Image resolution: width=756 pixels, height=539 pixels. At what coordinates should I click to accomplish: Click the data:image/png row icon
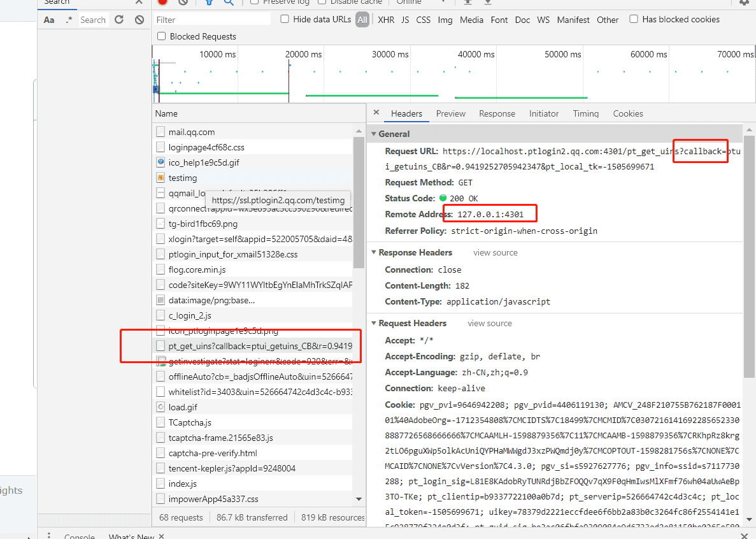point(160,300)
